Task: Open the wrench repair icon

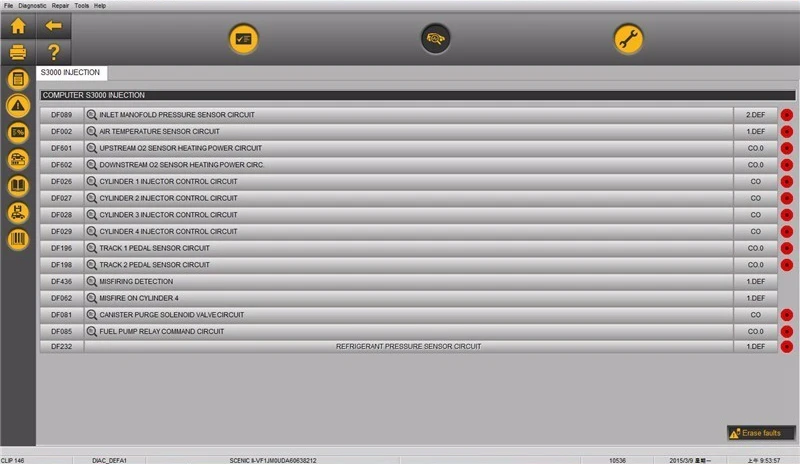Action: (628, 39)
